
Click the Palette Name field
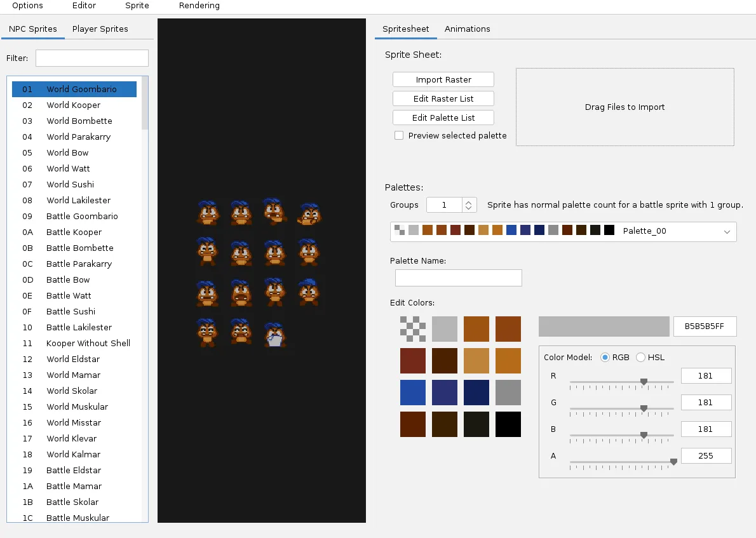[458, 278]
